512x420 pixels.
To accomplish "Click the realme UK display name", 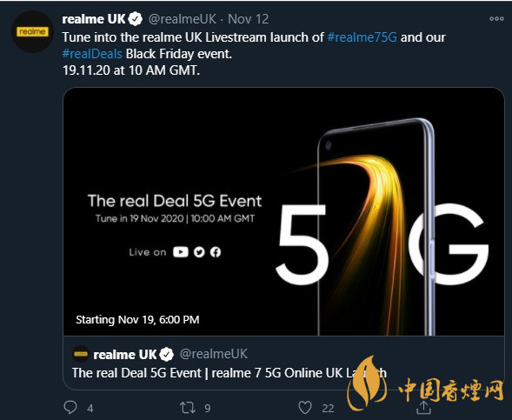I will click(x=94, y=19).
